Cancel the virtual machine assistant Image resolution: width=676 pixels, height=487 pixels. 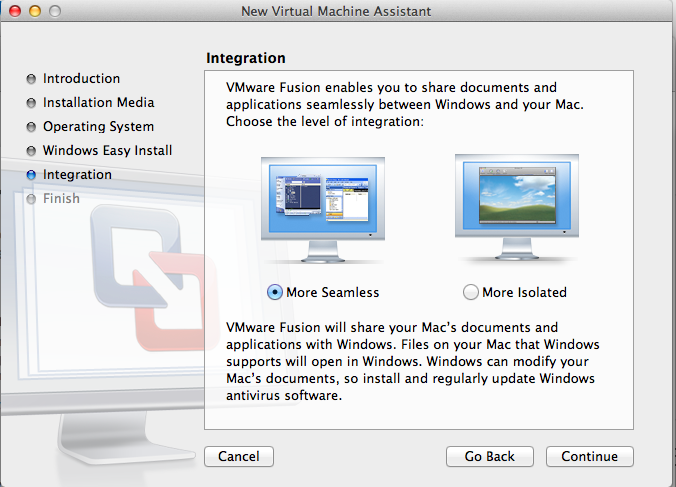coord(239,456)
